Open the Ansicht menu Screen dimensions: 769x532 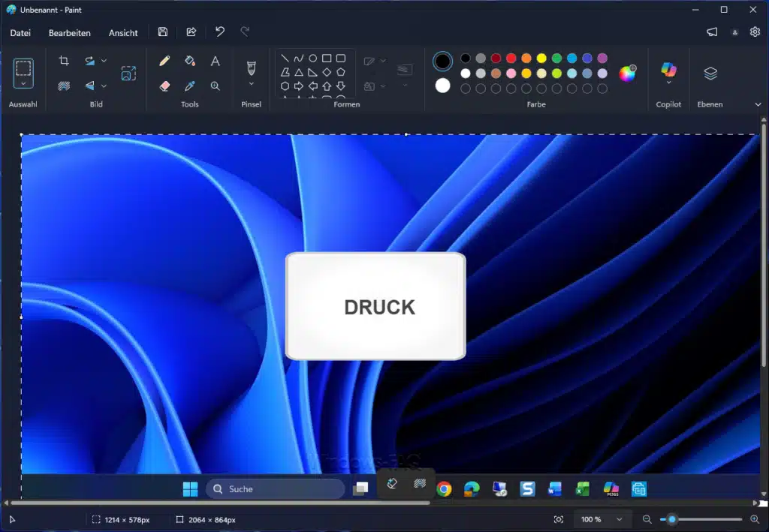(x=122, y=33)
